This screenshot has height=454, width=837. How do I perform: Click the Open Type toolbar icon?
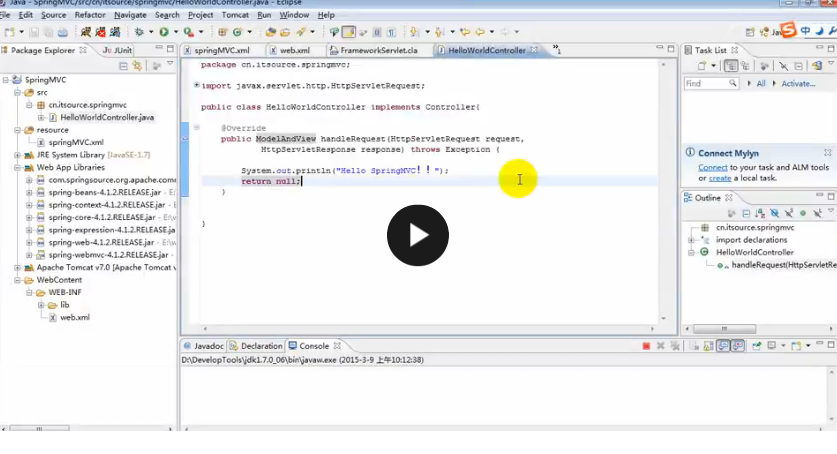tap(271, 32)
